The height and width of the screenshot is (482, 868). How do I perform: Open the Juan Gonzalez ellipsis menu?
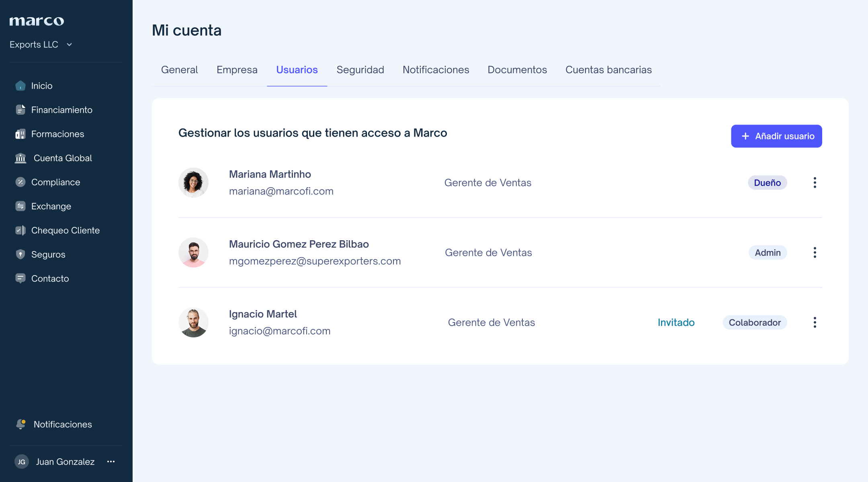111,462
